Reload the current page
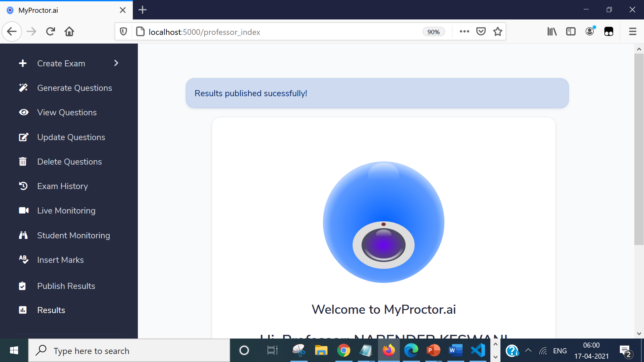 tap(51, 32)
